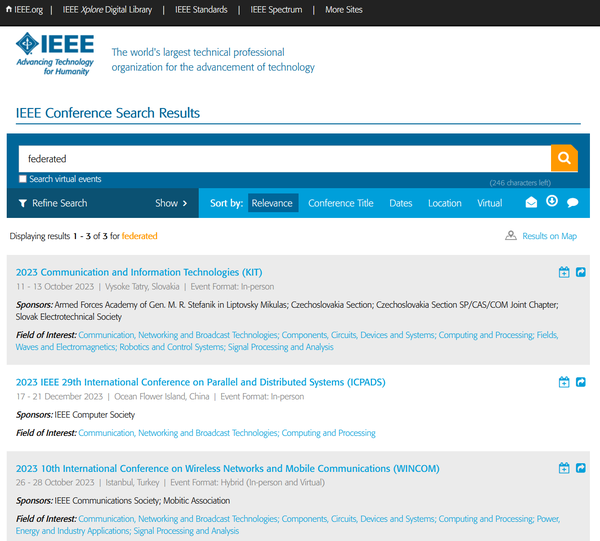Open the WINCOM conference title link
Image resolution: width=600 pixels, height=541 pixels.
[x=228, y=468]
